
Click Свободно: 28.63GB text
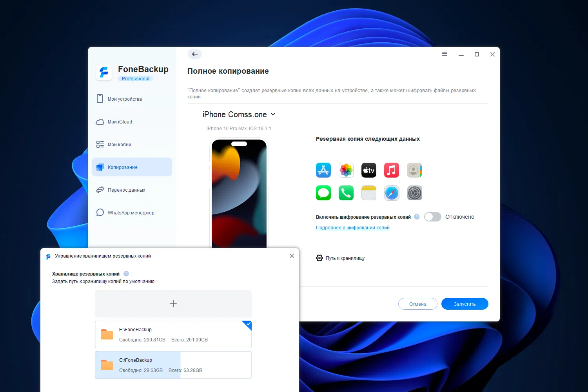coord(141,370)
